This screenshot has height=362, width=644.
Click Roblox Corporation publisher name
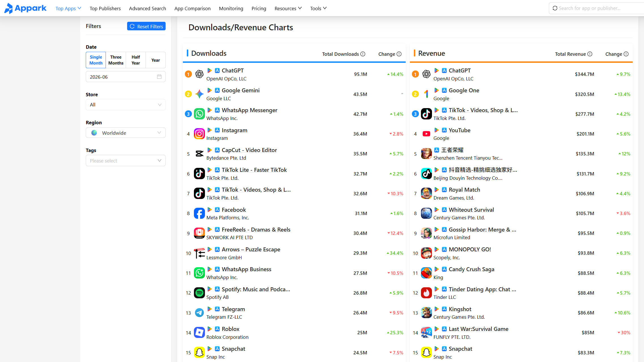[228, 337]
